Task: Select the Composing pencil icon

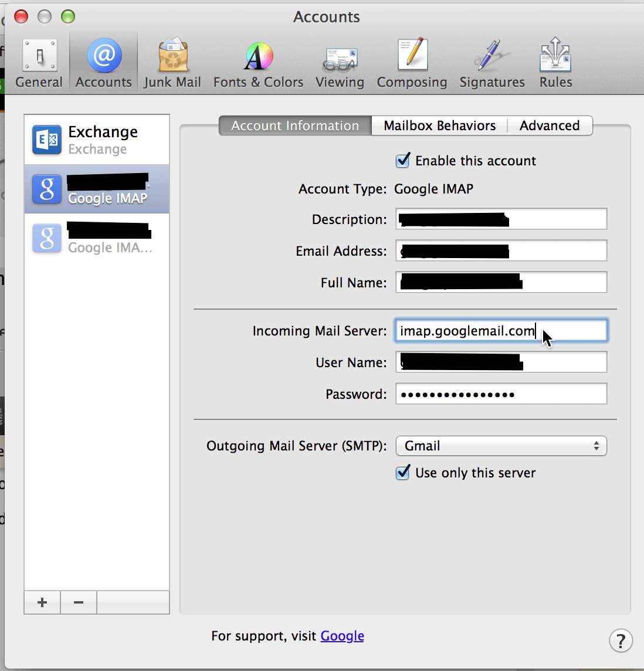Action: (412, 61)
